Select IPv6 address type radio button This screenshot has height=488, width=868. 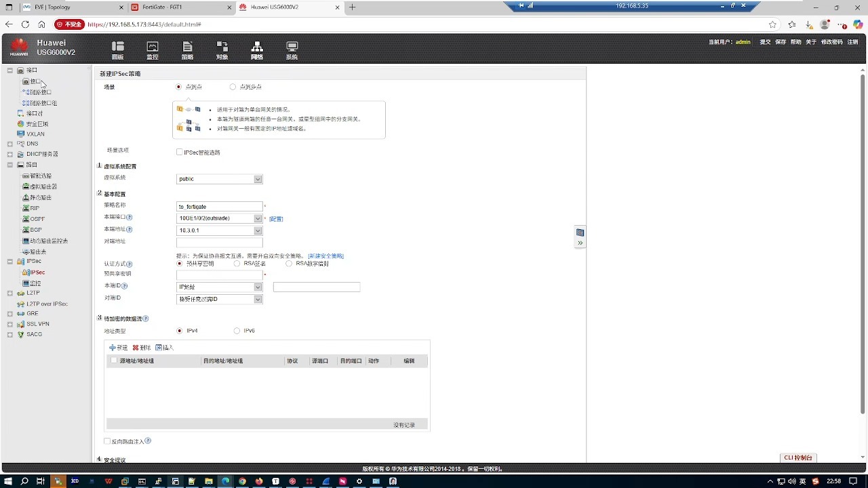236,330
